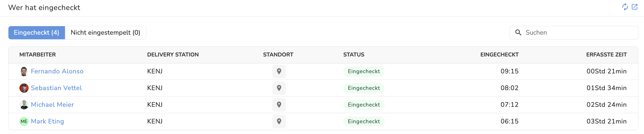Click Michael Meier's avatar photo
The image size is (644, 134).
coord(24,105)
